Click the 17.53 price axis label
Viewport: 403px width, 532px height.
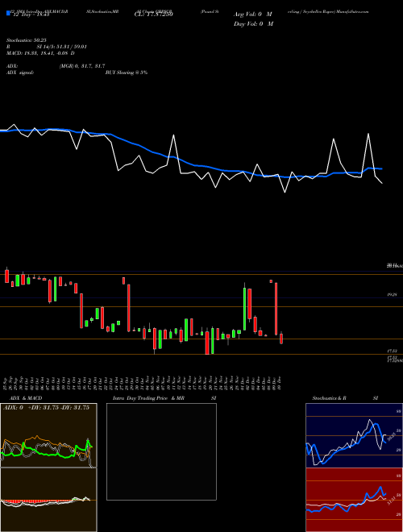coord(392,351)
